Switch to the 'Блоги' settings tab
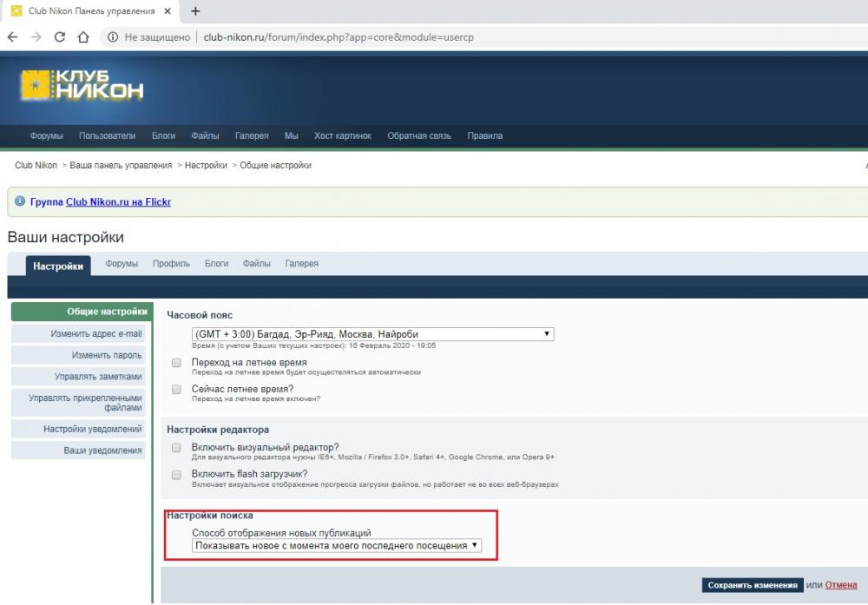 (216, 264)
